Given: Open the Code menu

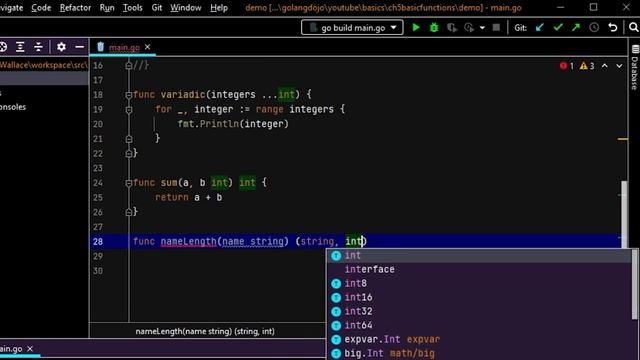Looking at the screenshot, I should (41, 8).
